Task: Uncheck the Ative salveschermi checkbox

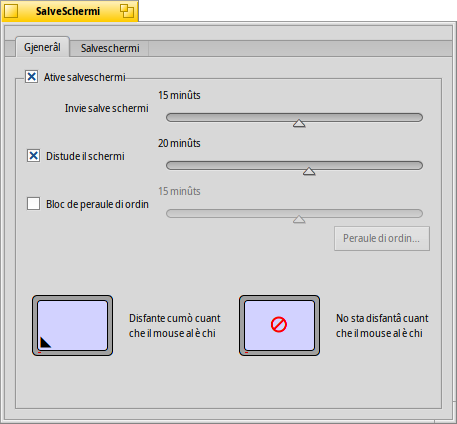Action: click(32, 77)
